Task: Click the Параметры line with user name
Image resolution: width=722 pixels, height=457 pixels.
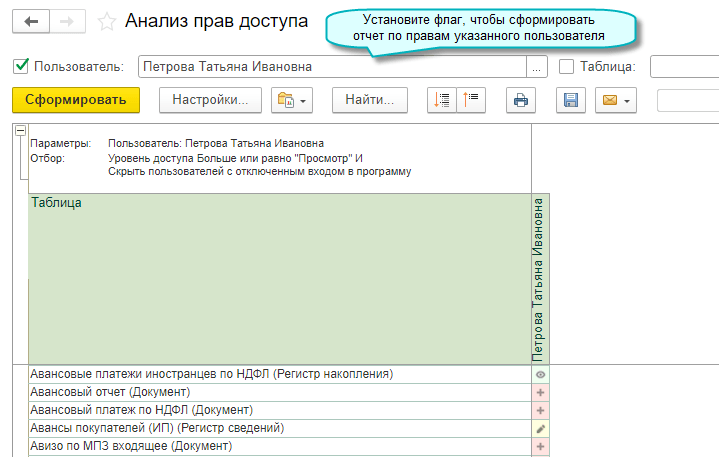Action: (x=216, y=144)
